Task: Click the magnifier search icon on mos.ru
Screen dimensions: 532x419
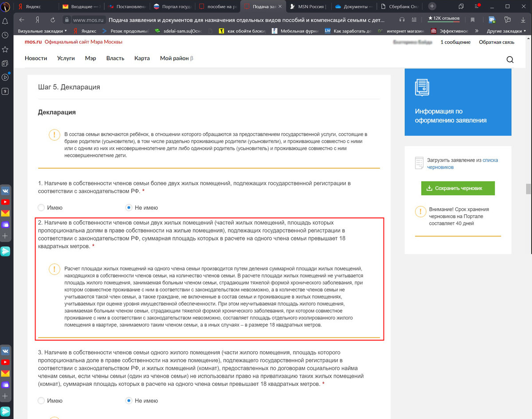Action: (x=510, y=60)
